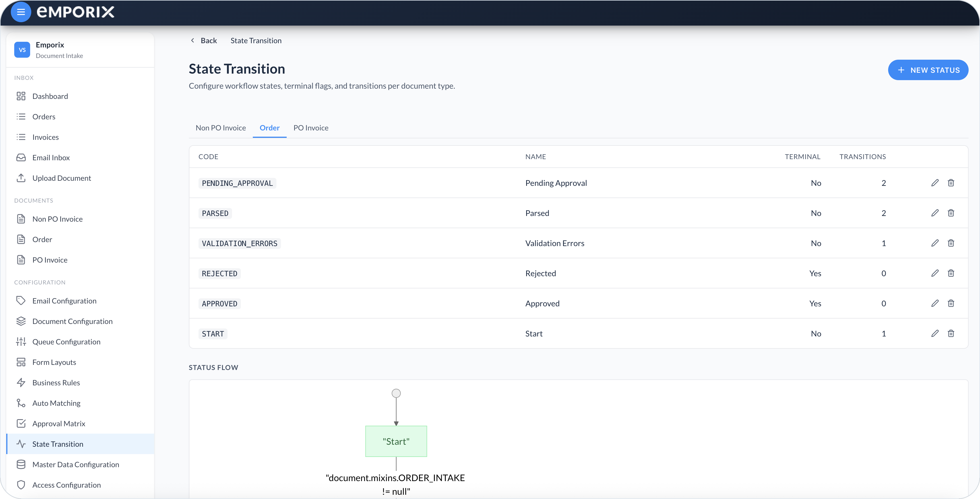
Task: Click the Queue Configuration sliders icon
Action: 21,342
